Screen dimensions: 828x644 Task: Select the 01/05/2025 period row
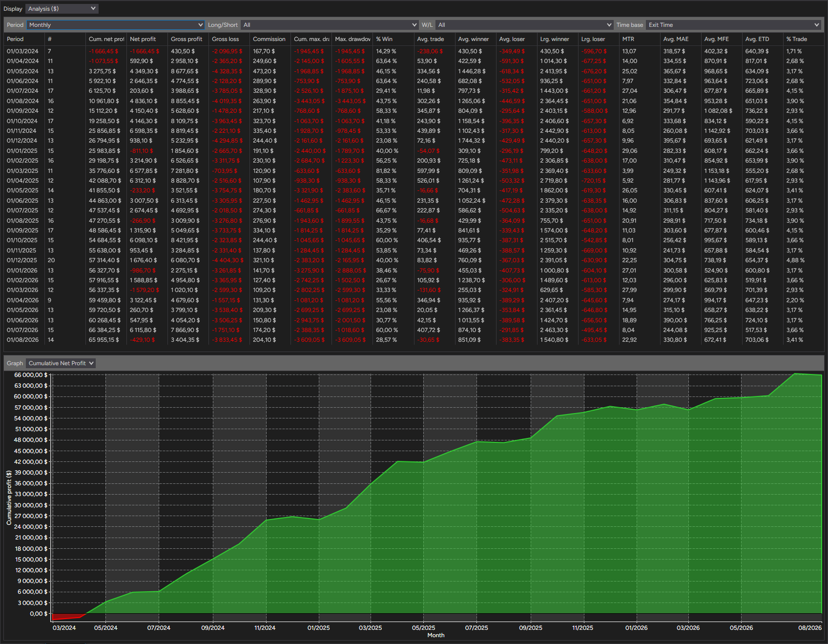[x=414, y=190]
